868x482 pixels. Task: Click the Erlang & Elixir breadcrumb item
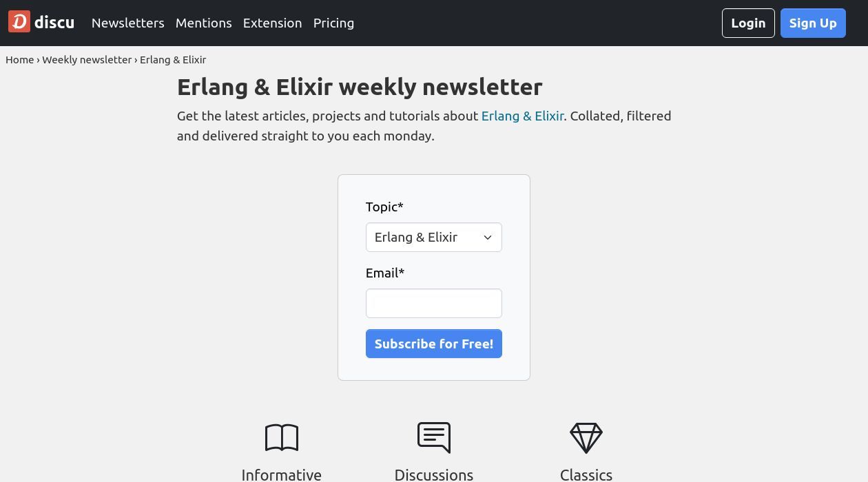[173, 60]
